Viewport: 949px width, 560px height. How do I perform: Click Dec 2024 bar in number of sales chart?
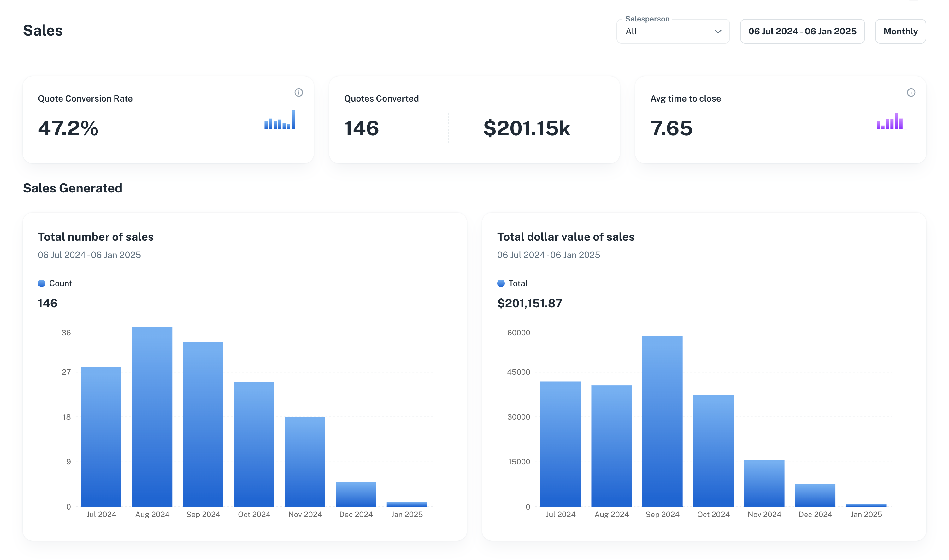(356, 494)
